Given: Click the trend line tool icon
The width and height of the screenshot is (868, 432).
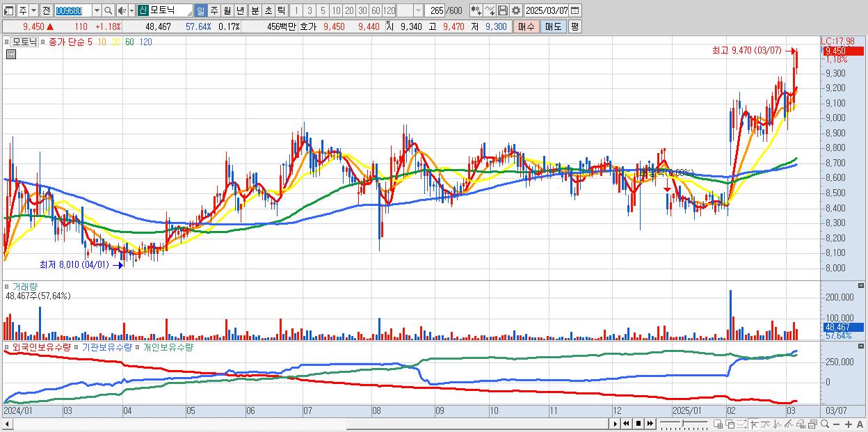Looking at the screenshot, I should point(766,424).
